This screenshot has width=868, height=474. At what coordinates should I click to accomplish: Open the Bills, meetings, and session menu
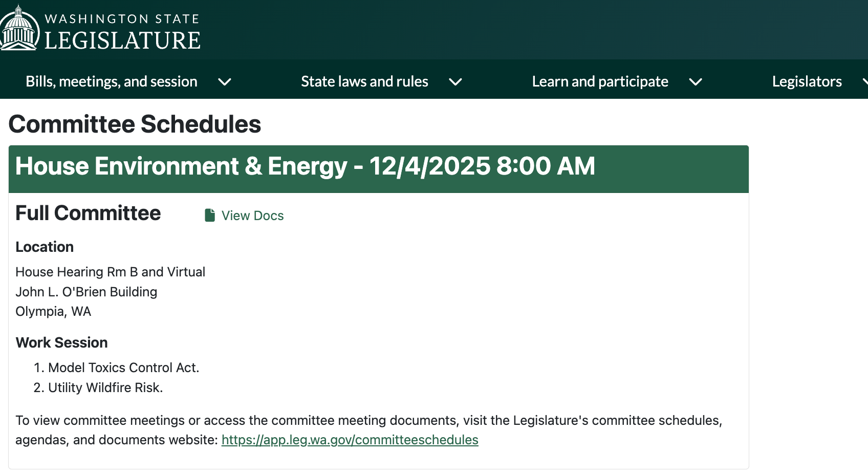112,81
